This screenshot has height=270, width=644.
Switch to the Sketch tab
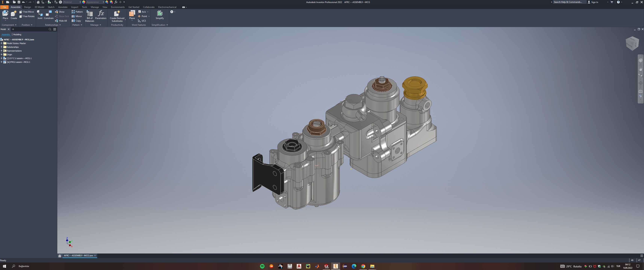point(51,7)
